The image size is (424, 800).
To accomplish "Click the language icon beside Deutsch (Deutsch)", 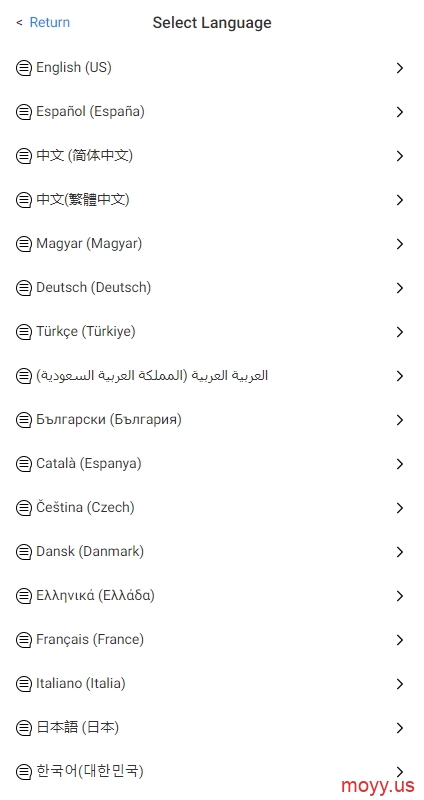I will point(23,288).
